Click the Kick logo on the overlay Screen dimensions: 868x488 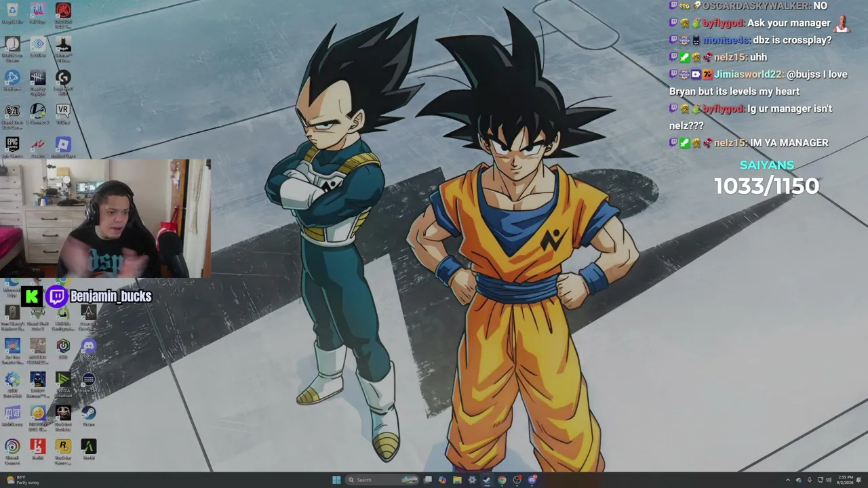pos(32,296)
